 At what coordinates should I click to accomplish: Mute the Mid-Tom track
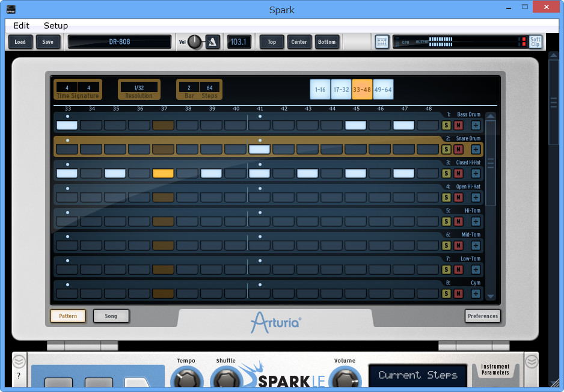click(458, 246)
